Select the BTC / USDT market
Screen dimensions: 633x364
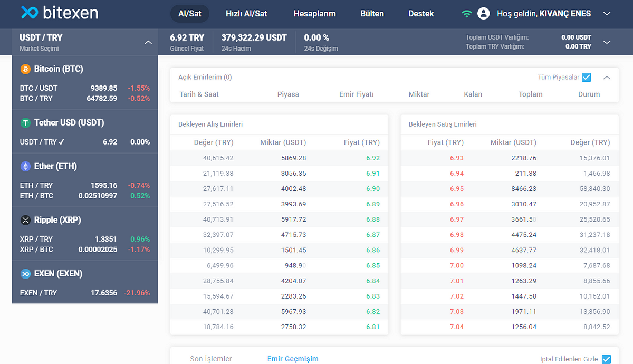(85, 88)
